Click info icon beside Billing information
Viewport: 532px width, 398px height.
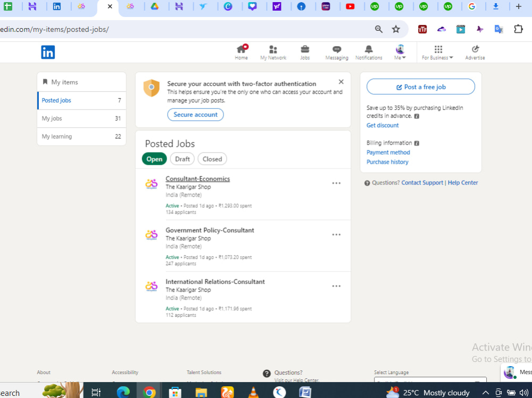[x=417, y=143]
